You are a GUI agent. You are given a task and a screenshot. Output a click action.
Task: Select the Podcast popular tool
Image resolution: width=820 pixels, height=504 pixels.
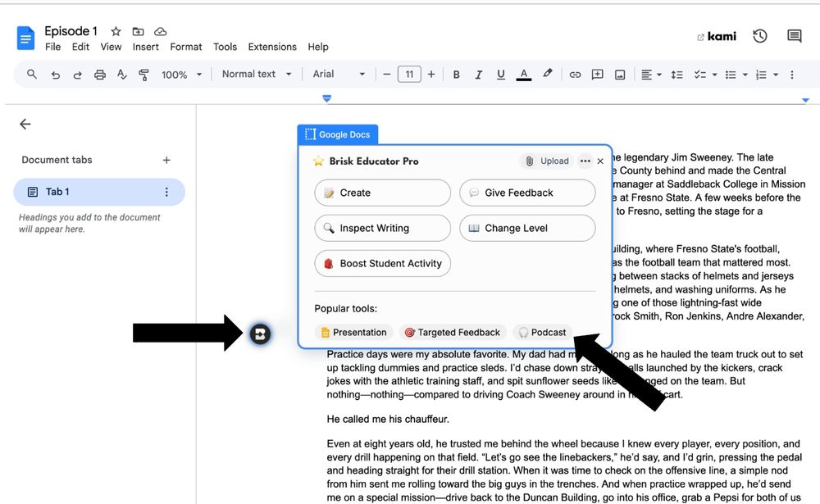click(x=542, y=332)
